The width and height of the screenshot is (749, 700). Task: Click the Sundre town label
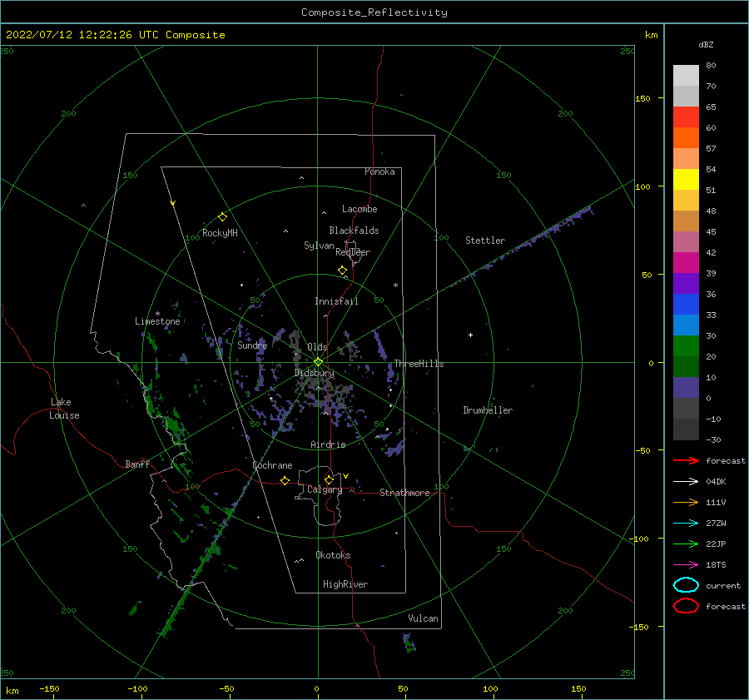click(252, 345)
